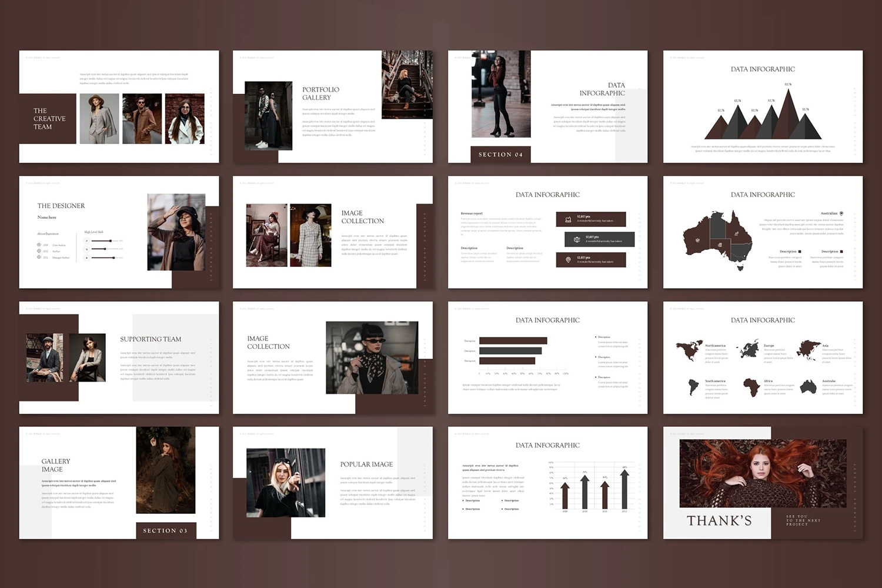Select the 2021 Manager Author experience bullet

(39, 257)
